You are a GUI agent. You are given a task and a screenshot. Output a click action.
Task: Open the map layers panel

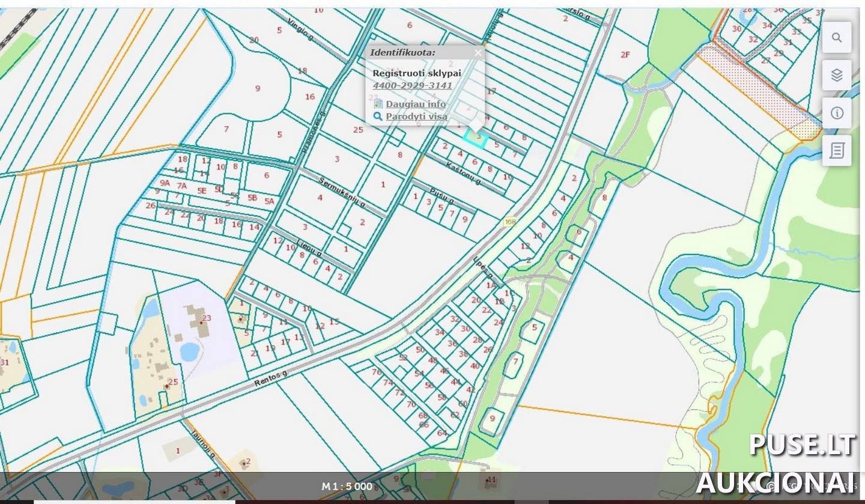click(x=837, y=75)
